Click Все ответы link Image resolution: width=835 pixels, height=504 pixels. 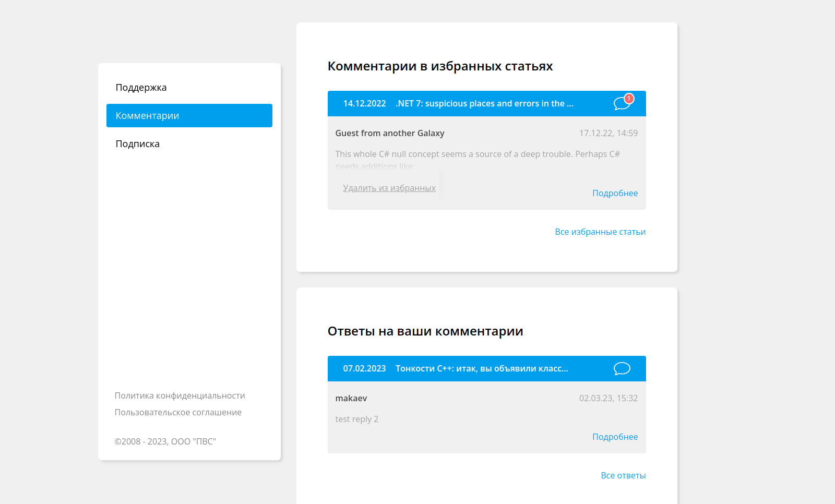click(624, 475)
